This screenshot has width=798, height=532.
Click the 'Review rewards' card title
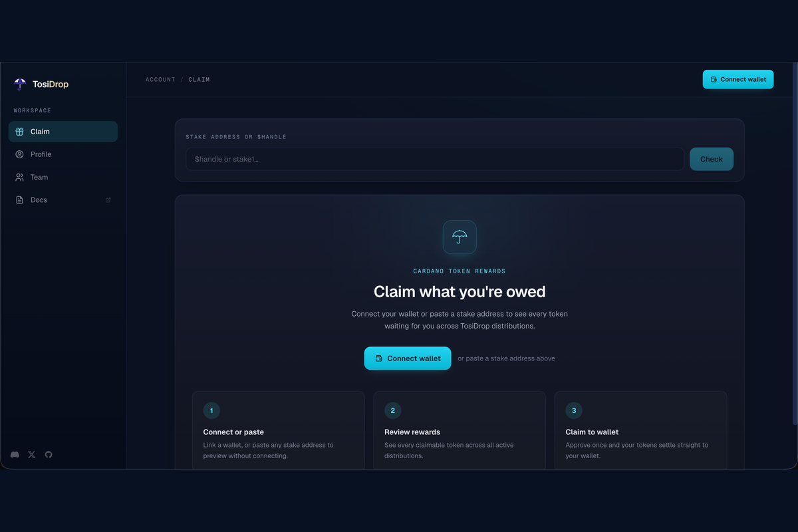point(412,432)
